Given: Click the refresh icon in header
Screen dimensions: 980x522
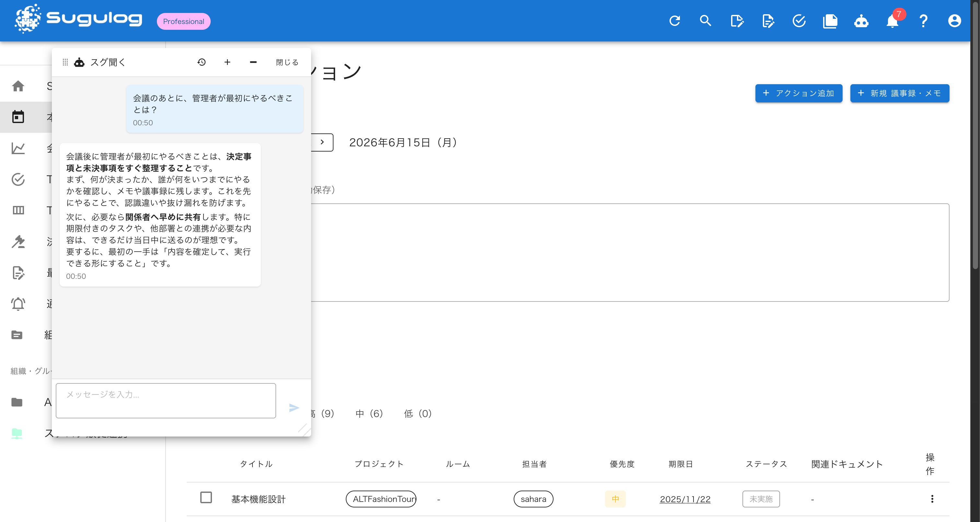Looking at the screenshot, I should click(674, 21).
